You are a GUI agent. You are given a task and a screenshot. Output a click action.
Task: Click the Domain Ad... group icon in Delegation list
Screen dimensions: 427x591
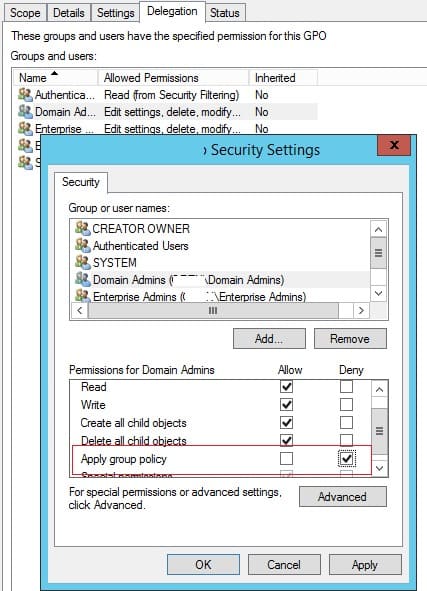click(25, 112)
